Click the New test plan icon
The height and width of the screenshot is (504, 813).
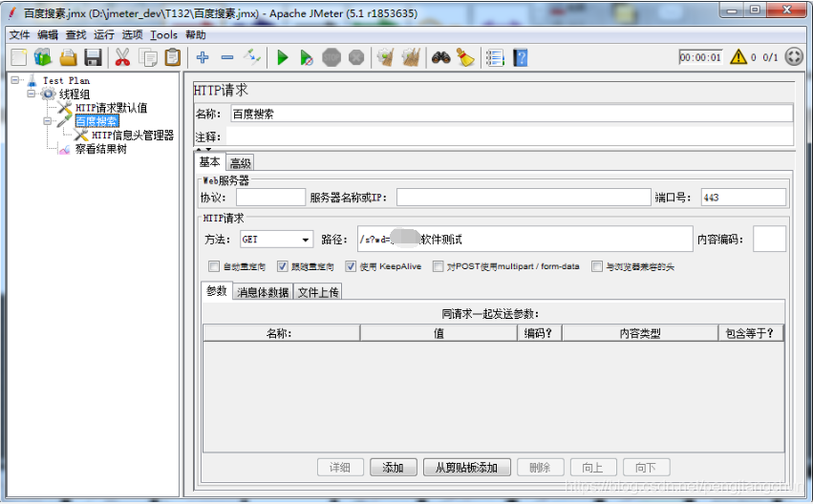pos(19,57)
